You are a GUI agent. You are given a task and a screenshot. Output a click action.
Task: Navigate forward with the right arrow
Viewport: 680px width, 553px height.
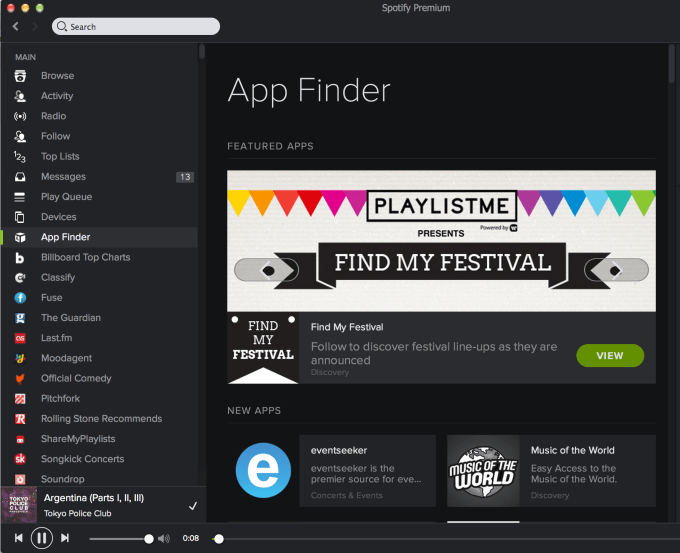click(35, 26)
